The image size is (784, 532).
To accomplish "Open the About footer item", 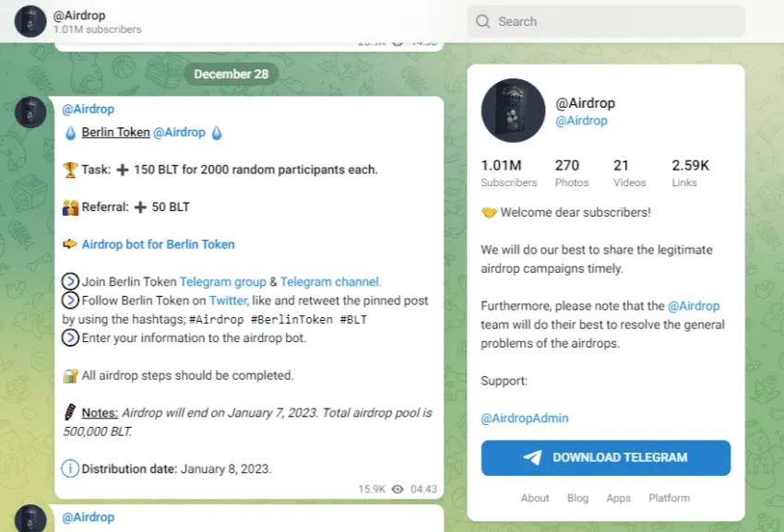I will [x=535, y=498].
